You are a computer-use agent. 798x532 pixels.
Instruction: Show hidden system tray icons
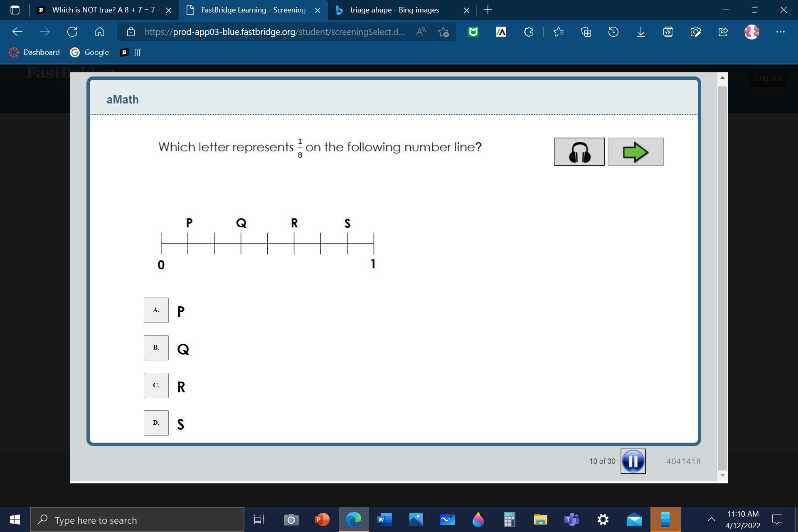click(x=711, y=519)
